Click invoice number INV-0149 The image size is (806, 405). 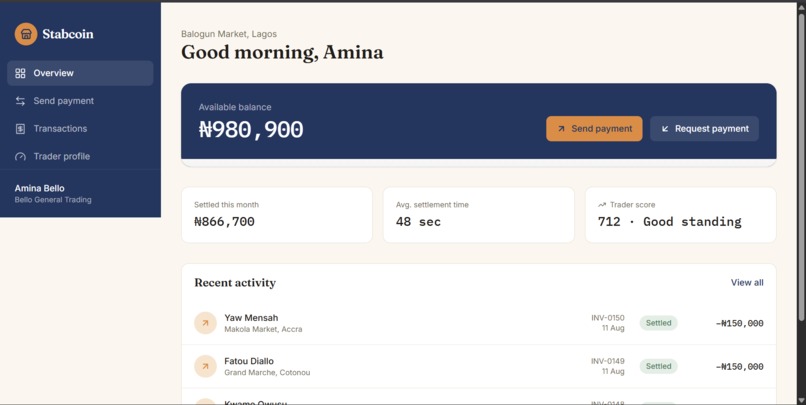pos(608,361)
